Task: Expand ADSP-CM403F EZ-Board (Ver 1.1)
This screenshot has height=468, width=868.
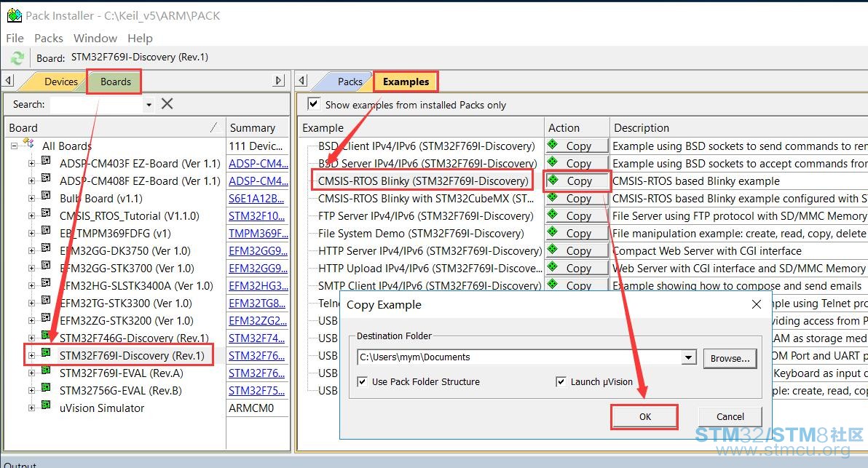Action: 31,163
